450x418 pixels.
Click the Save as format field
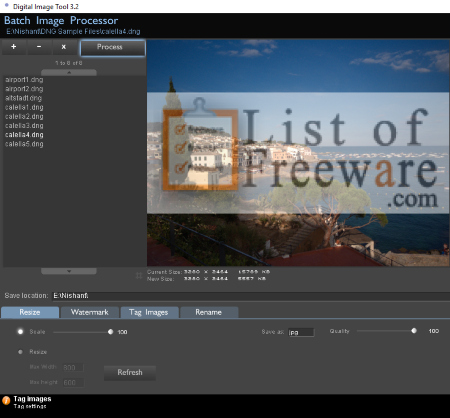click(x=301, y=332)
